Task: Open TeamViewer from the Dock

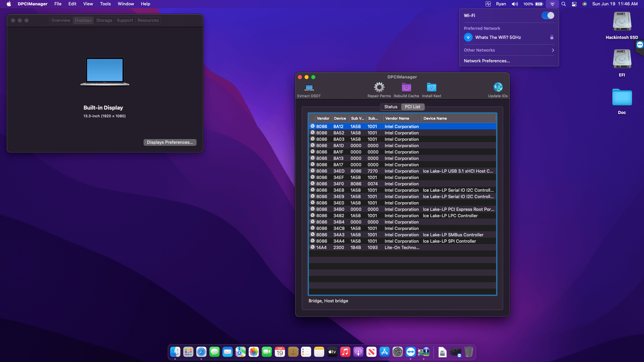Action: pos(411,352)
